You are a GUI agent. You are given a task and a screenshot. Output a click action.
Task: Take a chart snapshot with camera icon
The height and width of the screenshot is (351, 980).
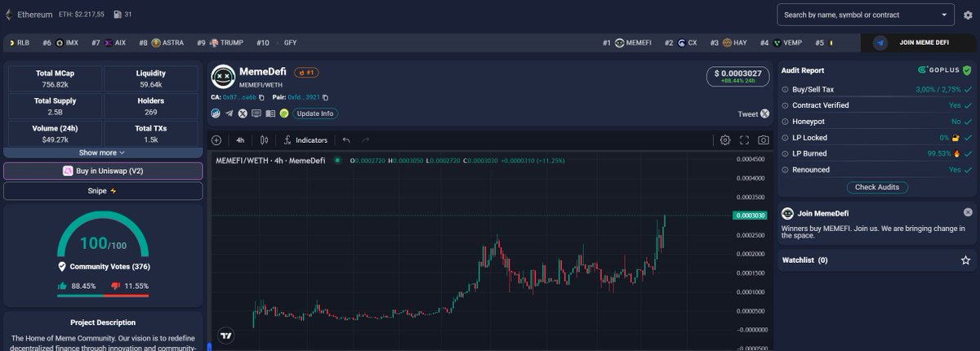763,140
